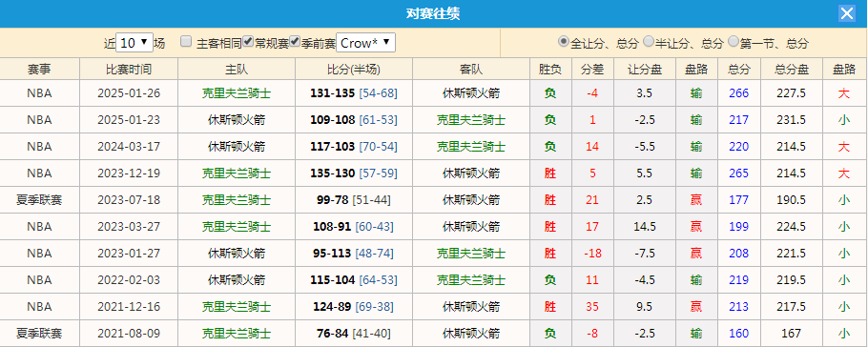Click 休斯顿火箭 in the 2024-03-17 row
The width and height of the screenshot is (868, 347).
pyautogui.click(x=237, y=147)
